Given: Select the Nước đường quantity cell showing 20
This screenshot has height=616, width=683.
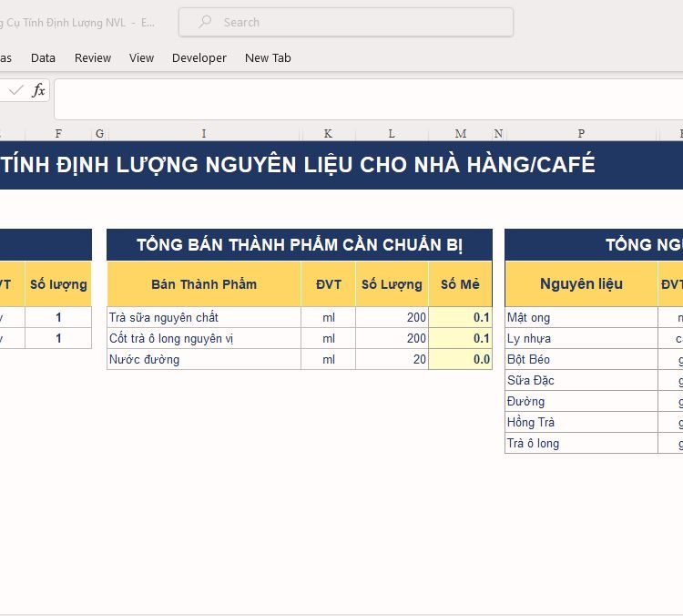Looking at the screenshot, I should (392, 359).
